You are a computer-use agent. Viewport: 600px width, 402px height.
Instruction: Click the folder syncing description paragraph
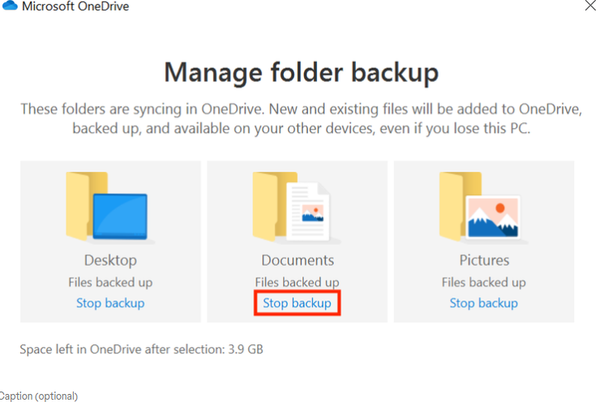(298, 118)
